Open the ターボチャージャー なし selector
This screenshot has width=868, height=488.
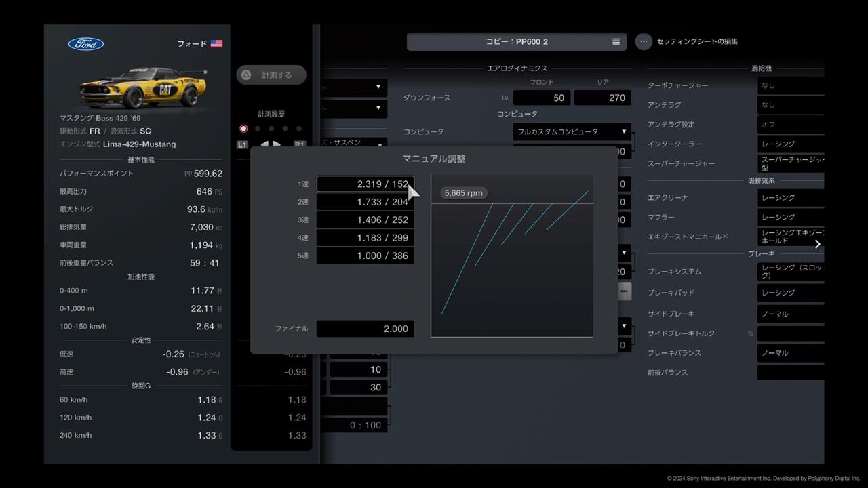[x=791, y=85]
